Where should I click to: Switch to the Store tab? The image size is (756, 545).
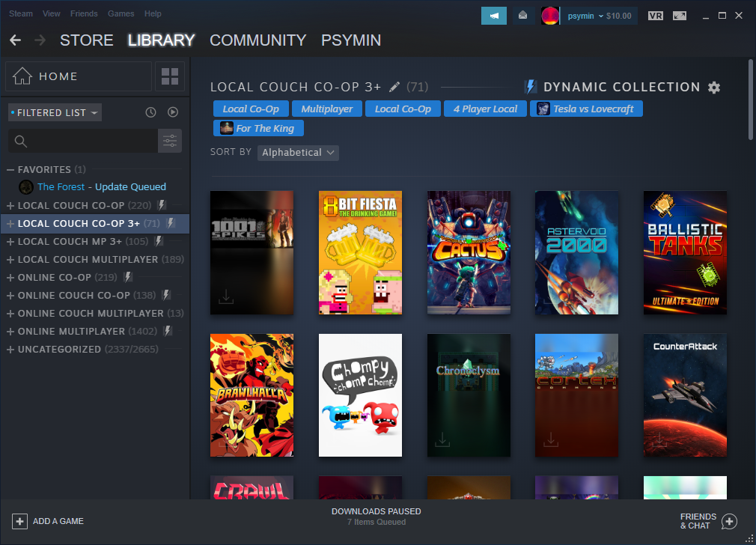86,40
